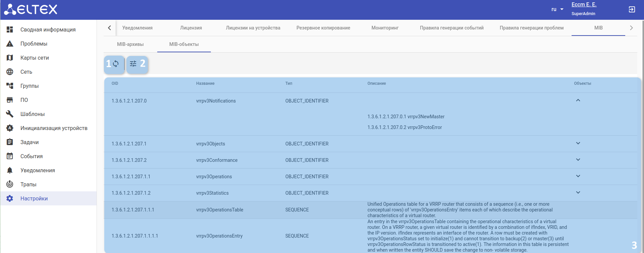Select the vrrpv3OperationsTable name cell

pos(220,210)
